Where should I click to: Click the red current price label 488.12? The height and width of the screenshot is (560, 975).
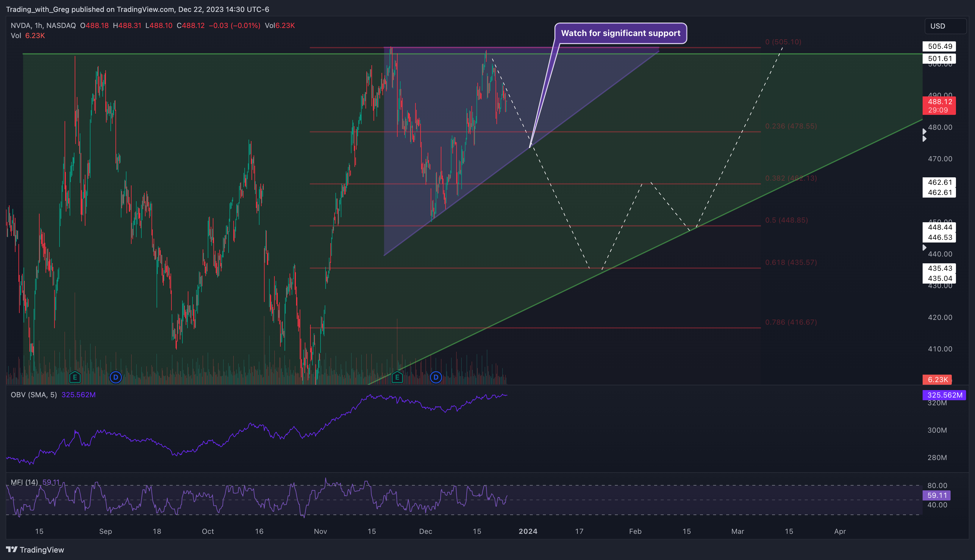(939, 106)
